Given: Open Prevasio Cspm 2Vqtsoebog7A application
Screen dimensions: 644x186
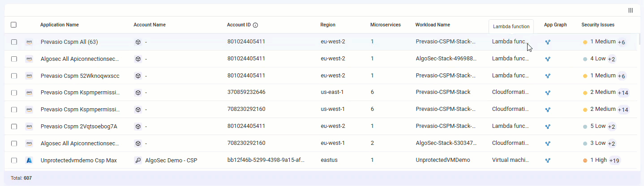Looking at the screenshot, I should pyautogui.click(x=79, y=127).
